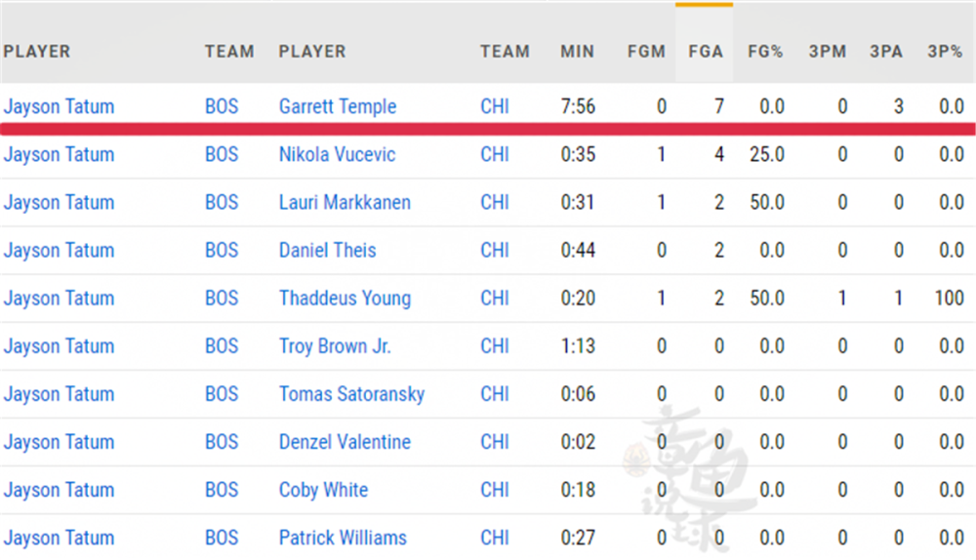Sort by FG% column header

point(765,52)
